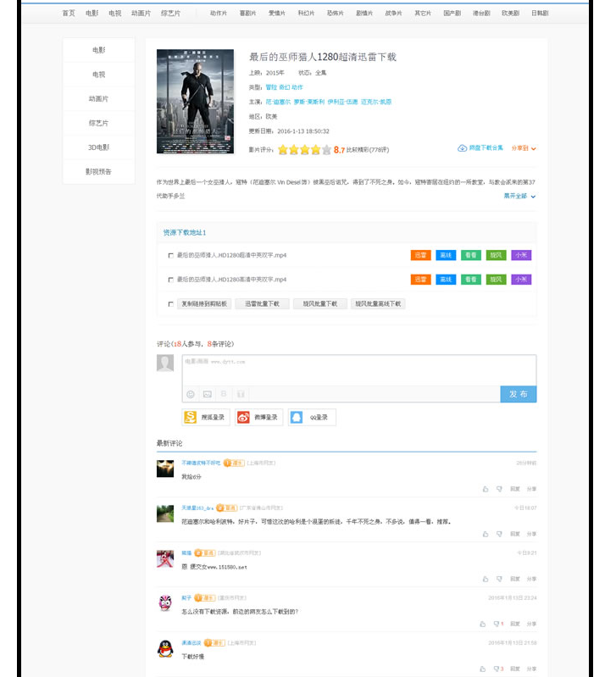Select 电视 in the left sidebar
Viewport: 616px width, 677px height.
pos(99,75)
